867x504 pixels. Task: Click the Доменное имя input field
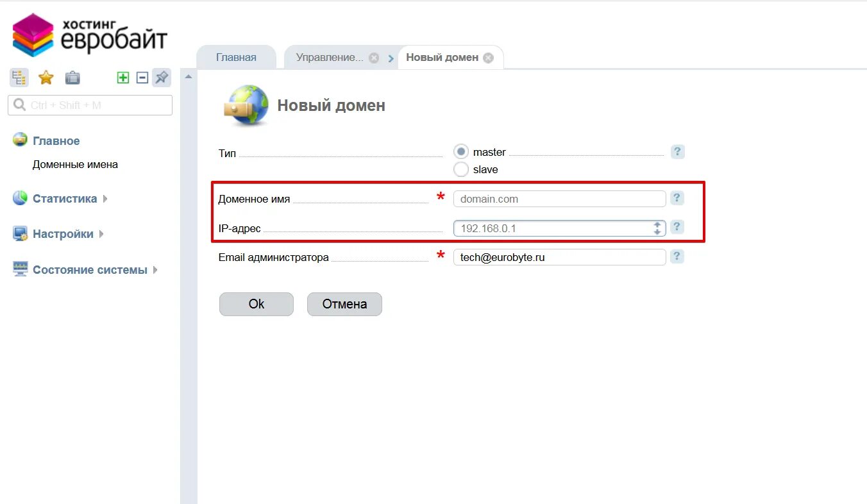tap(559, 199)
